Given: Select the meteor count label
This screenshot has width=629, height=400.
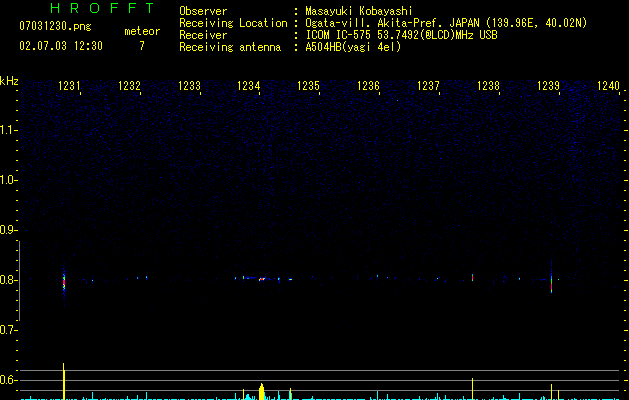Looking at the screenshot, I should pyautogui.click(x=142, y=31).
